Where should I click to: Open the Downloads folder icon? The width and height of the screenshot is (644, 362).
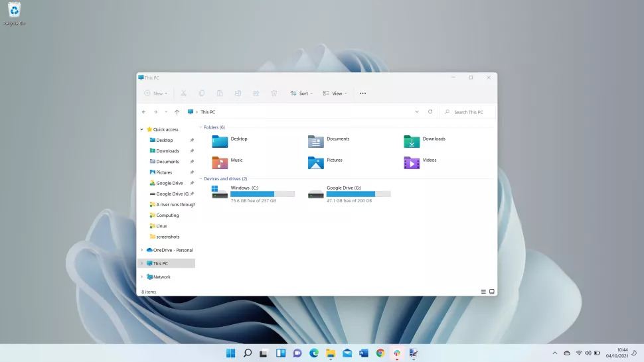[x=412, y=141]
